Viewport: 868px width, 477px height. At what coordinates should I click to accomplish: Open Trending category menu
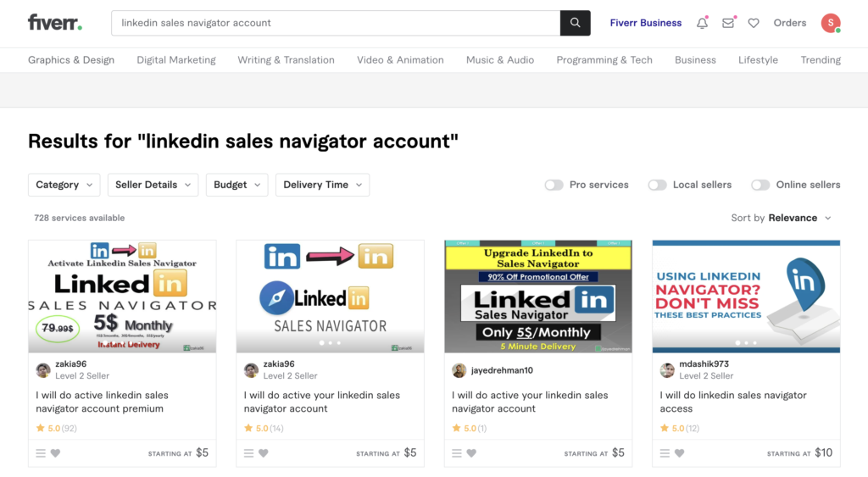click(x=821, y=60)
